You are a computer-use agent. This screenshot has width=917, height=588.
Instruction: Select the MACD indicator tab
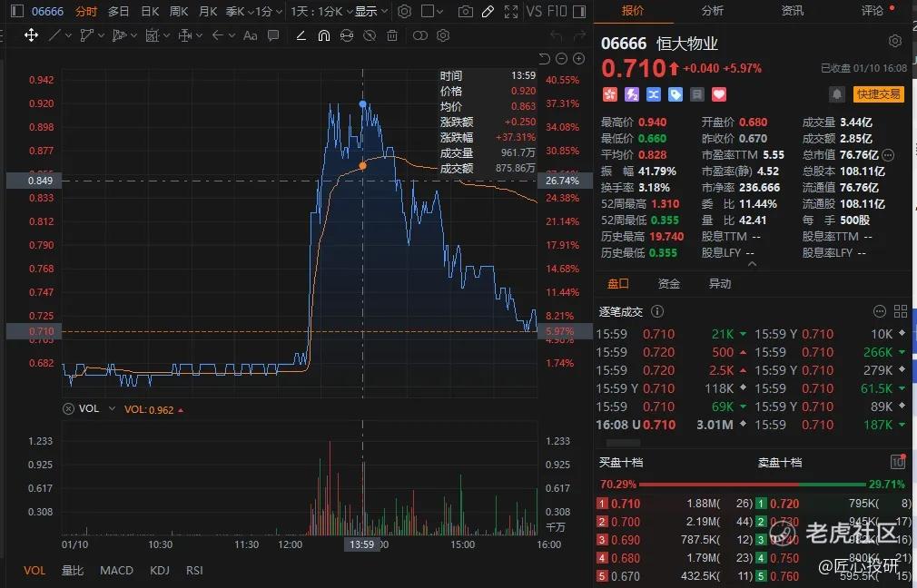point(116,570)
